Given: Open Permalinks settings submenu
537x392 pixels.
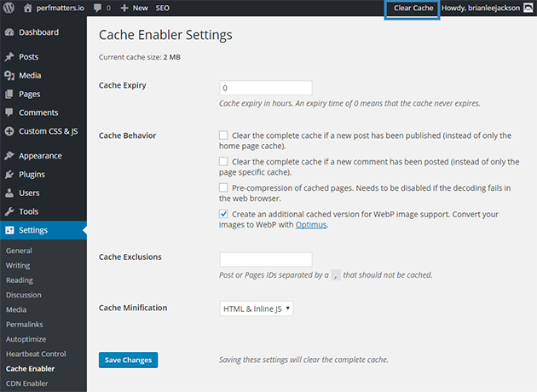Looking at the screenshot, I should tap(25, 324).
